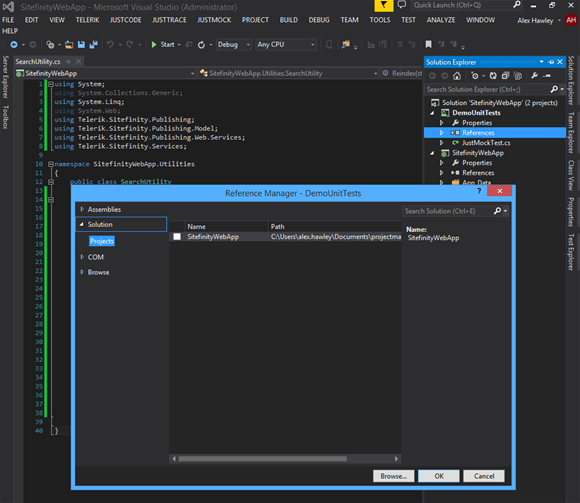Expand the Browse category in Reference Manager

click(82, 272)
